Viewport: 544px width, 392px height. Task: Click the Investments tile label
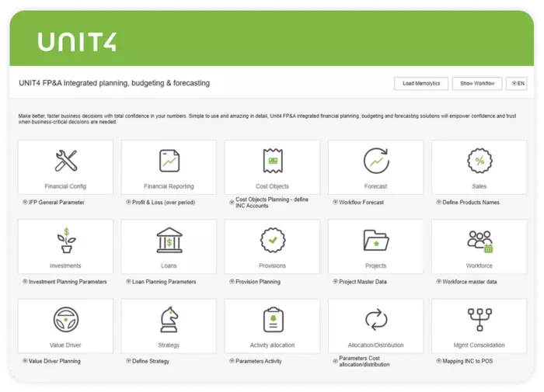point(65,265)
